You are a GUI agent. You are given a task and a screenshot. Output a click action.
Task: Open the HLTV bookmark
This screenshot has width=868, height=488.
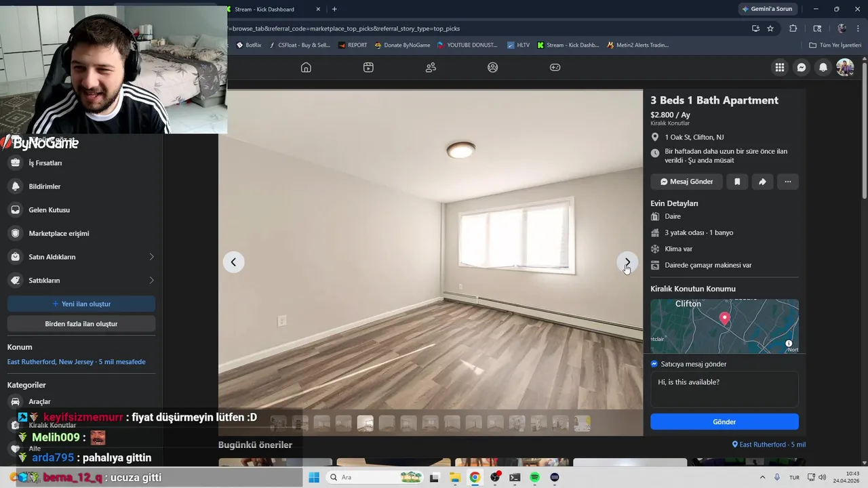518,45
